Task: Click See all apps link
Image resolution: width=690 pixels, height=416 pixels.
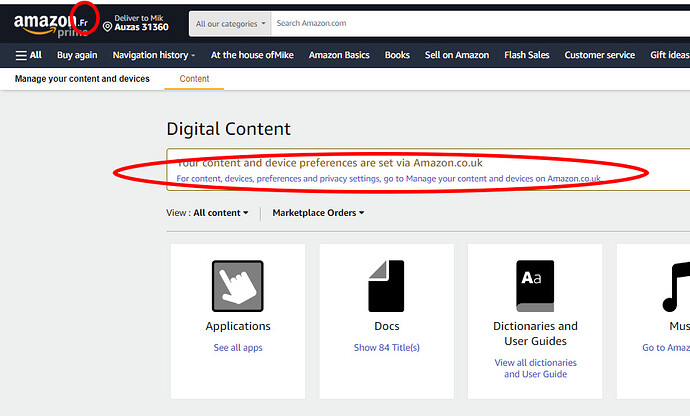Action: click(x=238, y=348)
